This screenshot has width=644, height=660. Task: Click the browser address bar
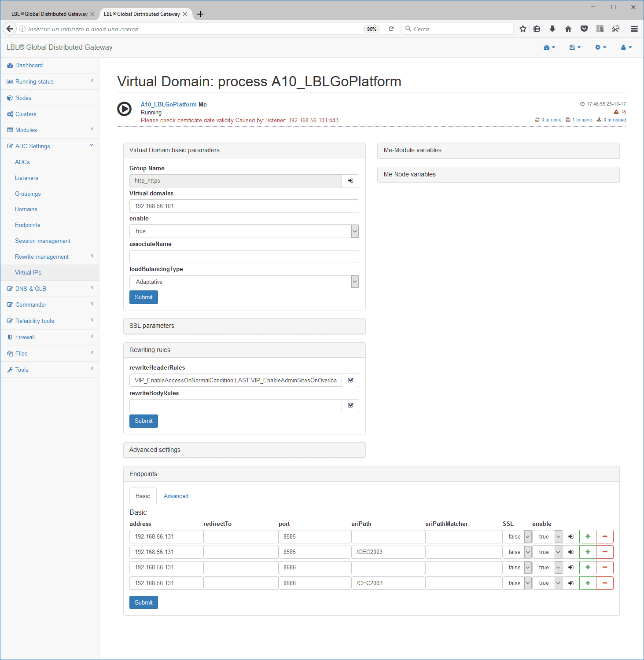pyautogui.click(x=194, y=29)
